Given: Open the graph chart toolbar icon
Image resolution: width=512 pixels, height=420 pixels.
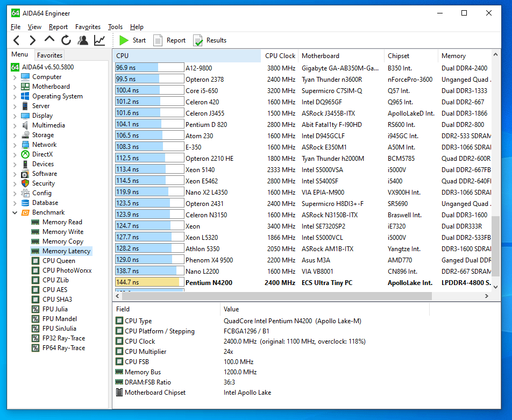Looking at the screenshot, I should 99,40.
